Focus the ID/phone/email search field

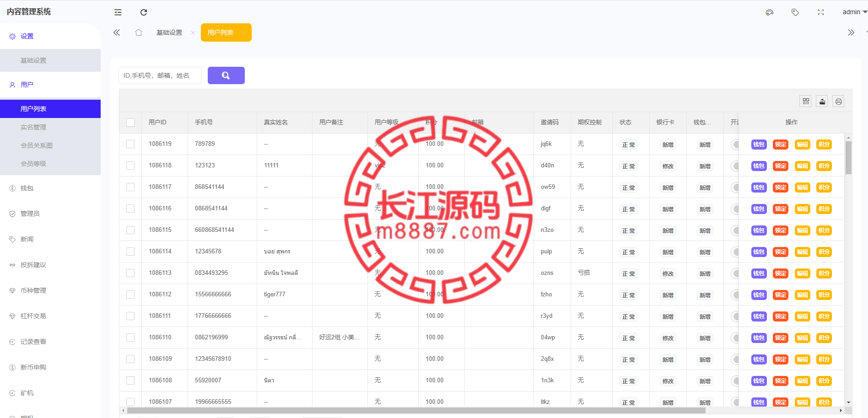160,75
